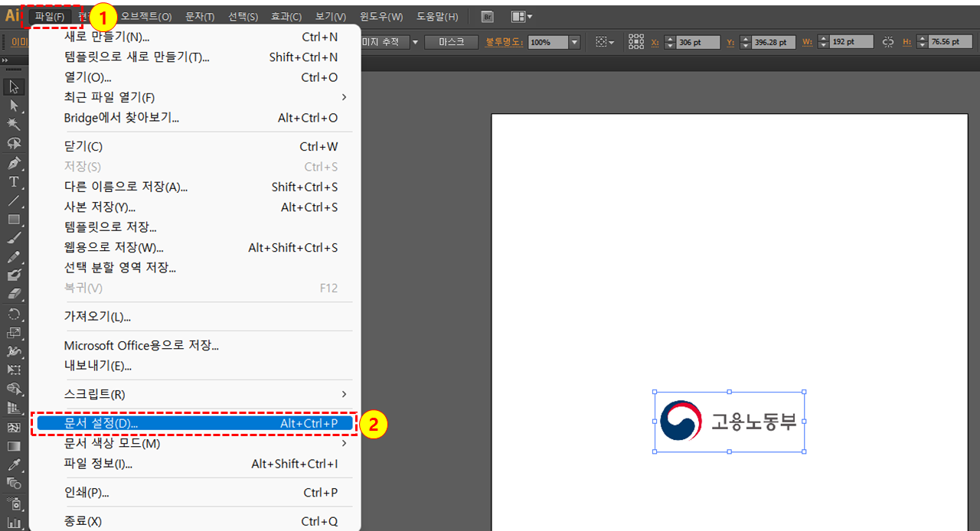The width and height of the screenshot is (980, 531).
Task: Open the 윈도우(W) menu
Action: click(x=381, y=17)
